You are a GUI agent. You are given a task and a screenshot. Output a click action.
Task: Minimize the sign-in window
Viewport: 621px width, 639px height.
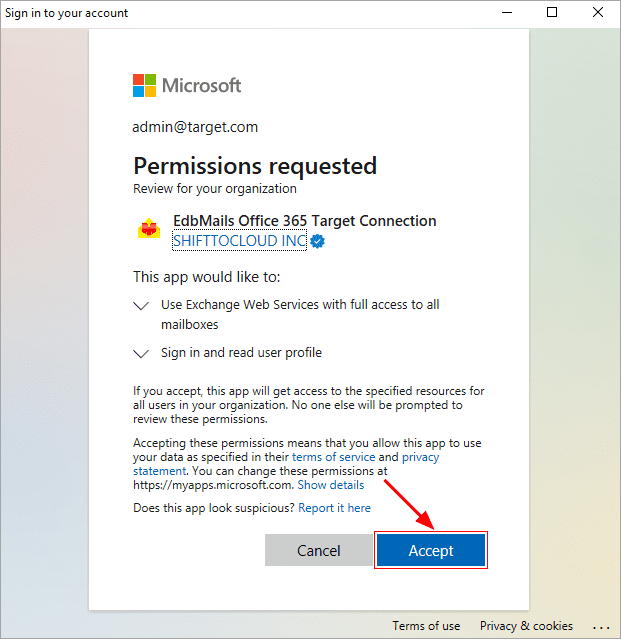pyautogui.click(x=506, y=13)
